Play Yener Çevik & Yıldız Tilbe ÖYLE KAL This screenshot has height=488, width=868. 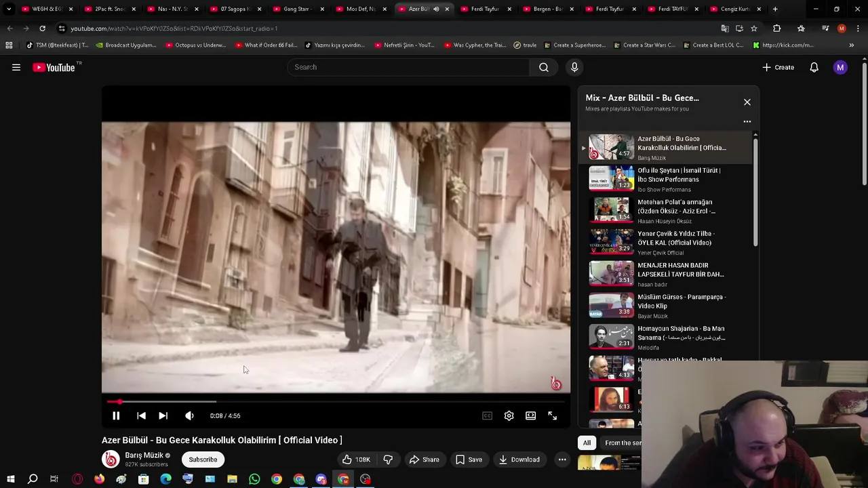click(x=666, y=243)
